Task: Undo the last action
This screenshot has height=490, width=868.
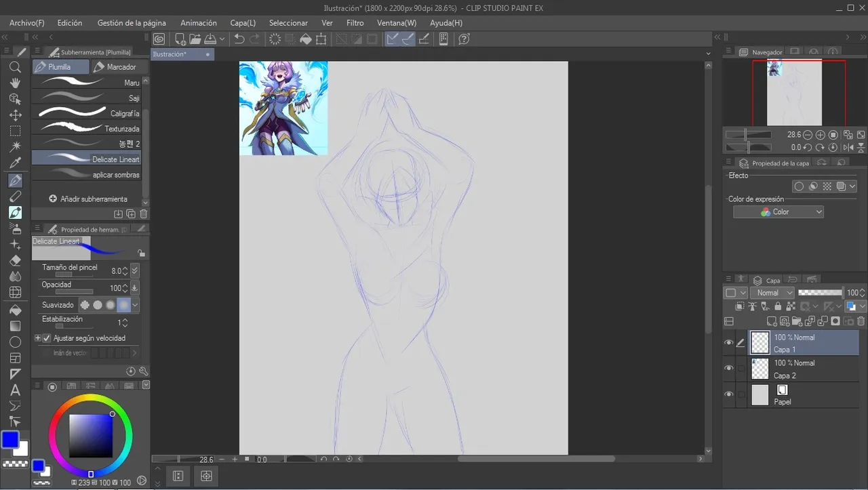Action: (239, 39)
